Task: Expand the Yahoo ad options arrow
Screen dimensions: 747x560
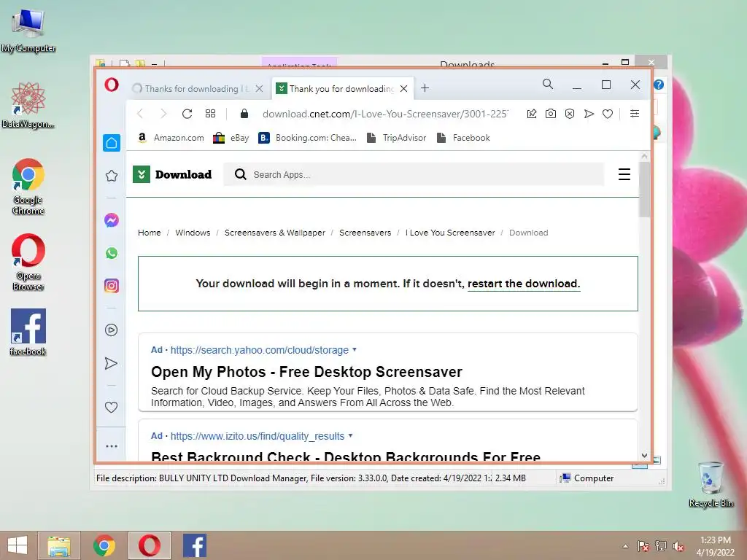Action: click(354, 349)
